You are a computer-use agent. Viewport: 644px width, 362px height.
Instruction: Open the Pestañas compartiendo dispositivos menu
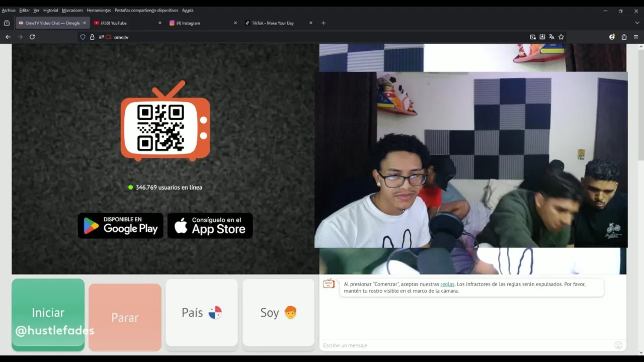point(146,10)
